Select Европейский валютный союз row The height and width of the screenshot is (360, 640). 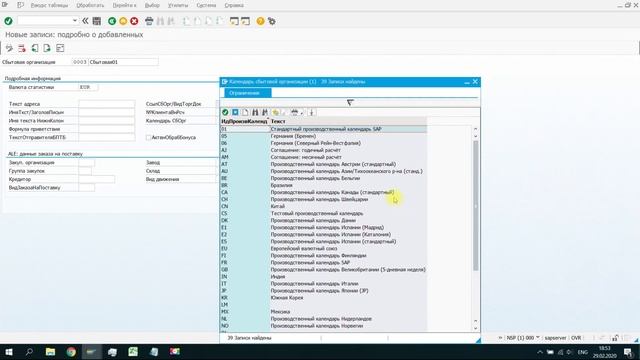pos(324,249)
